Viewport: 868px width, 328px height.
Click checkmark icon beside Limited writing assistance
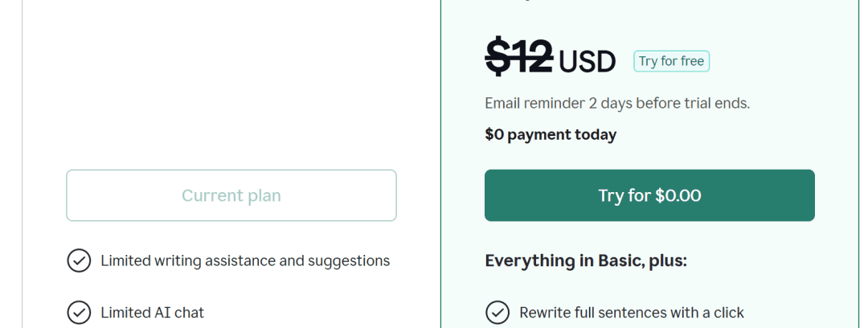click(x=79, y=261)
